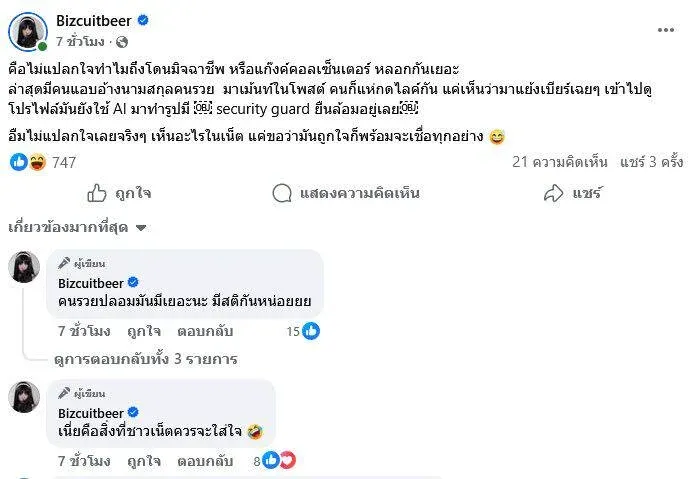View the post's reaction emoji summary
Viewport: 691px width, 479px height.
tap(28, 162)
